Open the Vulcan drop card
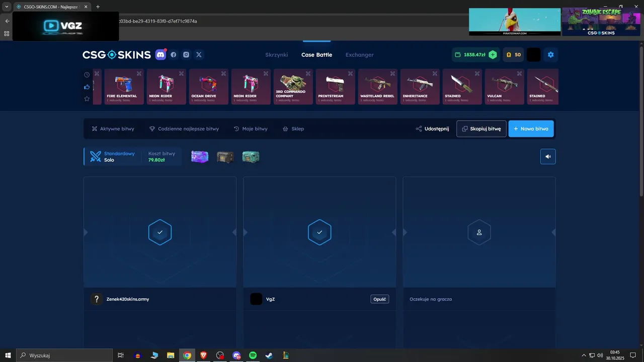 click(x=504, y=86)
